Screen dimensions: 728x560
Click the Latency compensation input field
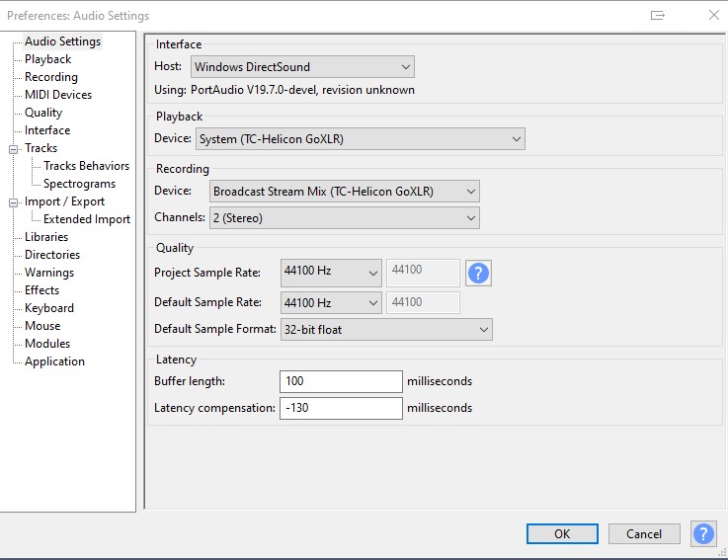point(341,408)
